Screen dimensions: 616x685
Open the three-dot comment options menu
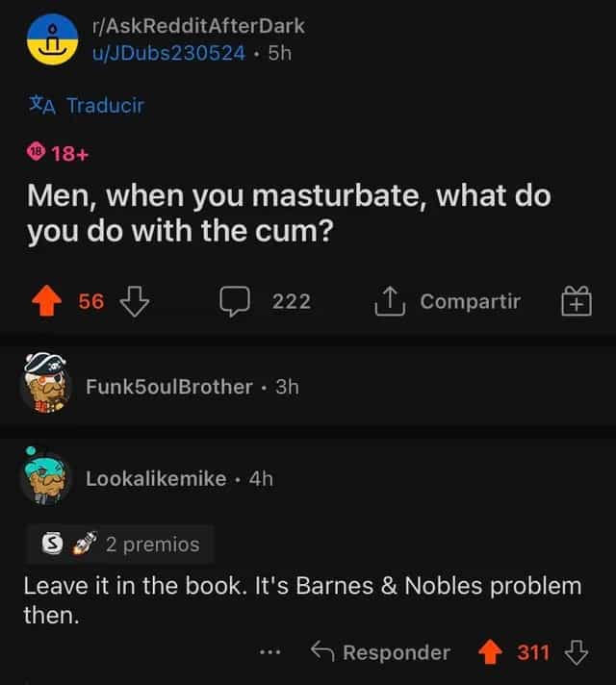(269, 652)
